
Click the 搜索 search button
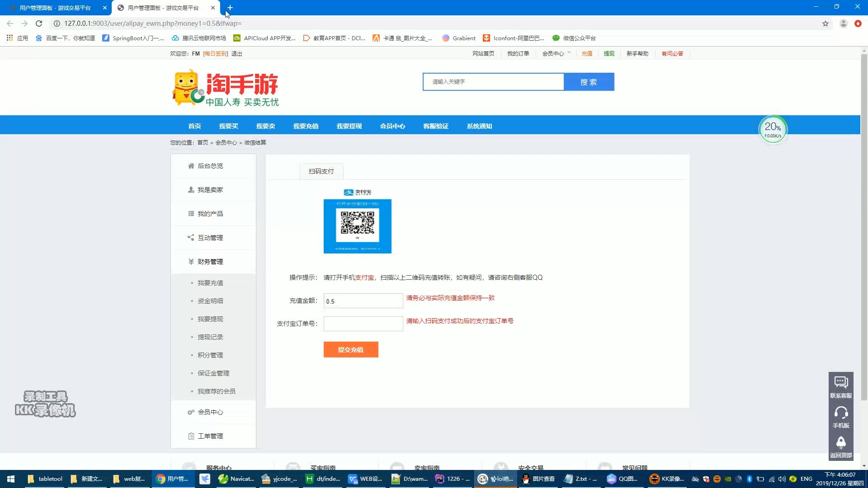(x=589, y=82)
